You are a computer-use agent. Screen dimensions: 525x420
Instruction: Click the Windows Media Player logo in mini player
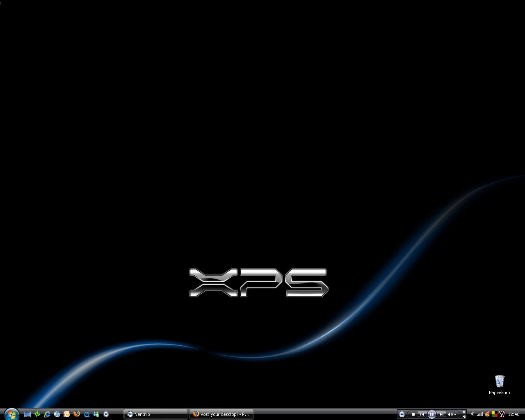point(402,414)
